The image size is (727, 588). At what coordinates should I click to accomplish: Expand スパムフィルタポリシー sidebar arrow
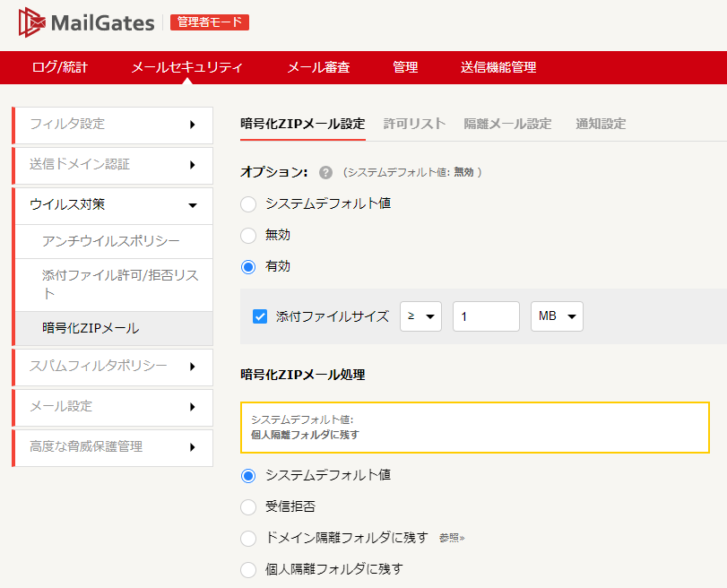(193, 367)
